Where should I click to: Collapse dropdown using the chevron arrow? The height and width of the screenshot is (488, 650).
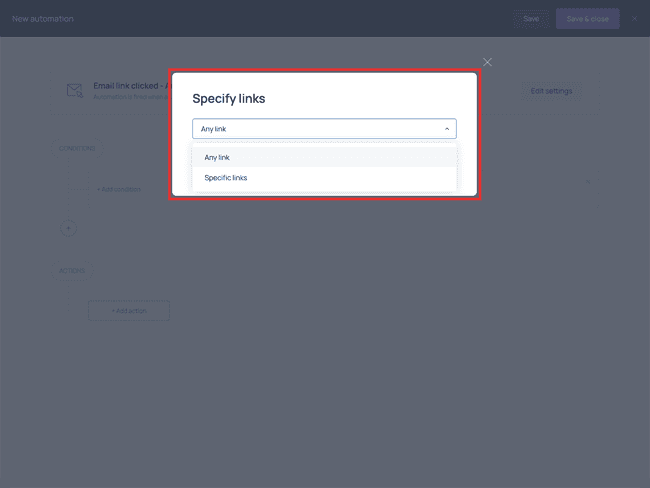point(447,129)
